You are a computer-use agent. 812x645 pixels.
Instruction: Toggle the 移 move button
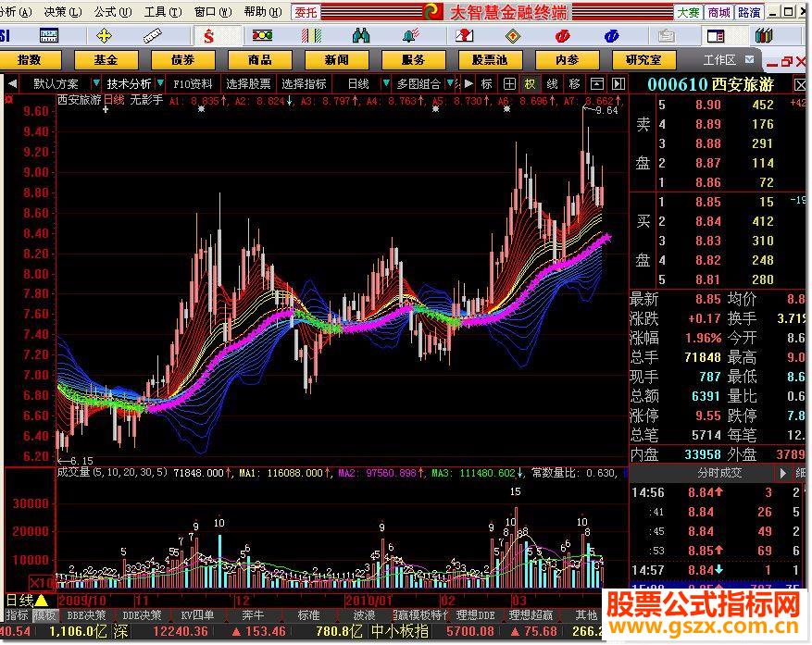point(574,83)
